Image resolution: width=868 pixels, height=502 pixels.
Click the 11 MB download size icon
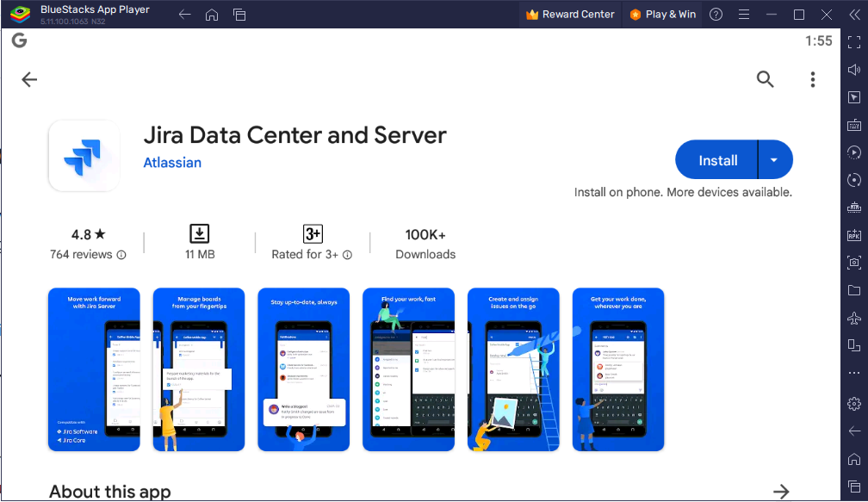point(199,233)
